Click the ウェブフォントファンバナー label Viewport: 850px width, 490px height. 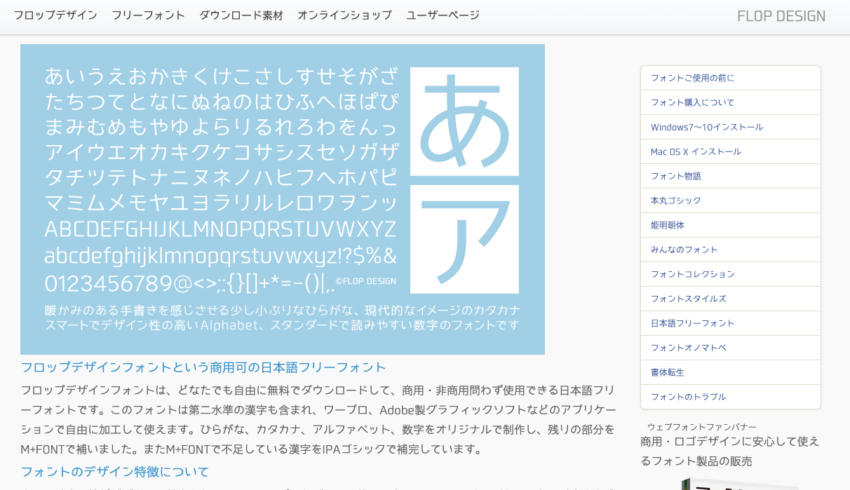(x=701, y=427)
